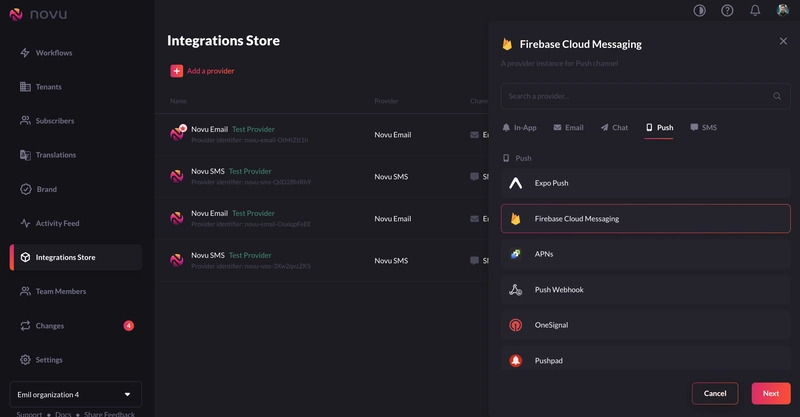This screenshot has width=800, height=417.
Task: Click the Expo Push logo icon
Action: [x=516, y=183]
